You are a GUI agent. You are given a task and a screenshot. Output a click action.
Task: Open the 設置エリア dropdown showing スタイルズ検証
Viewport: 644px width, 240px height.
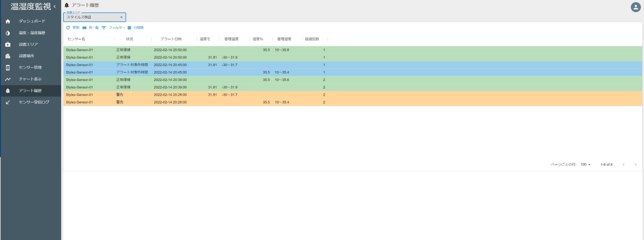[x=95, y=17]
